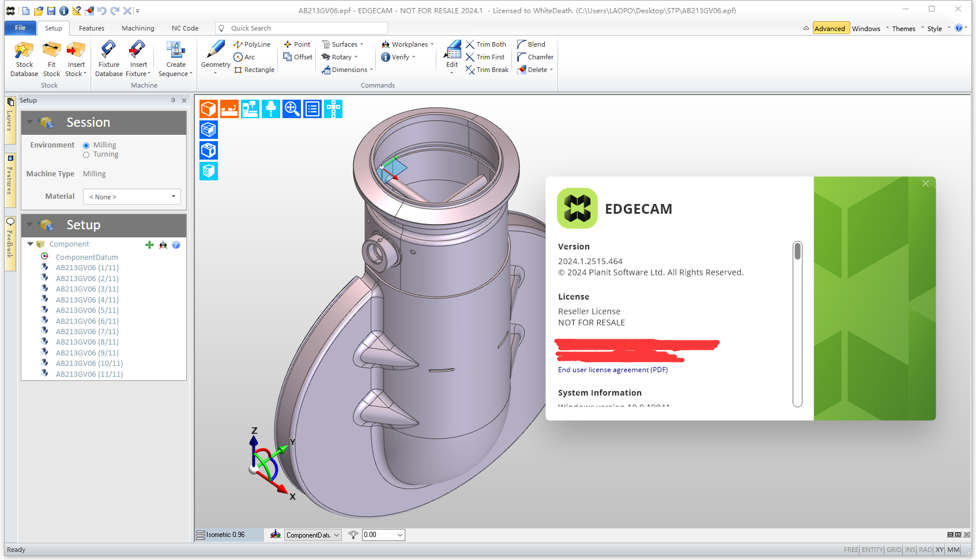Image resolution: width=976 pixels, height=560 pixels.
Task: Click Advanced mode button
Action: (x=830, y=29)
